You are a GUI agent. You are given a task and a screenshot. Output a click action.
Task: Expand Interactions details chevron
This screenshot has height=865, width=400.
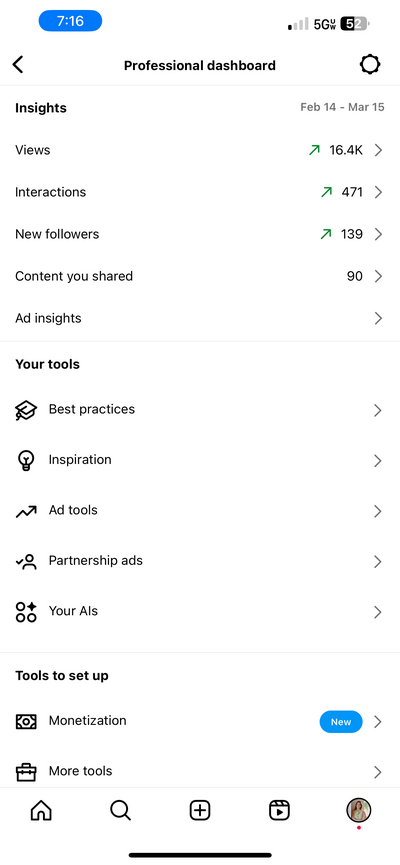coord(378,192)
